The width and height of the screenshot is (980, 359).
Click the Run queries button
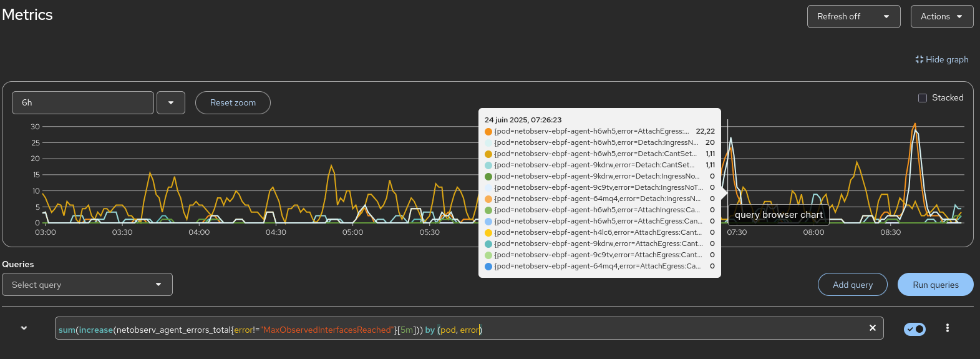click(x=935, y=285)
